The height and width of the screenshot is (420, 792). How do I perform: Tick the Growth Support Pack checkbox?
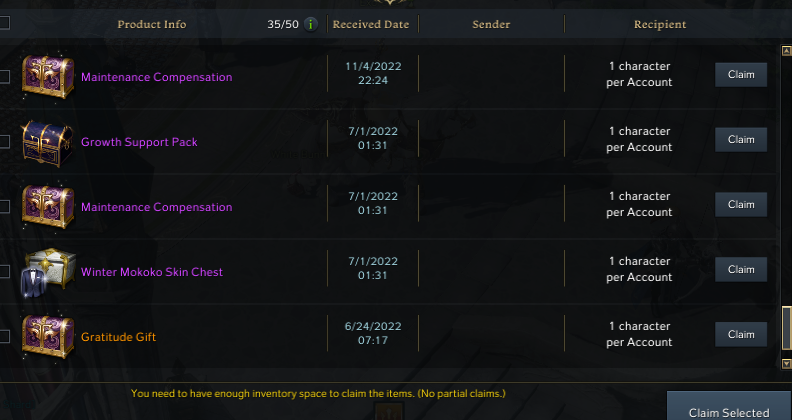[4, 142]
